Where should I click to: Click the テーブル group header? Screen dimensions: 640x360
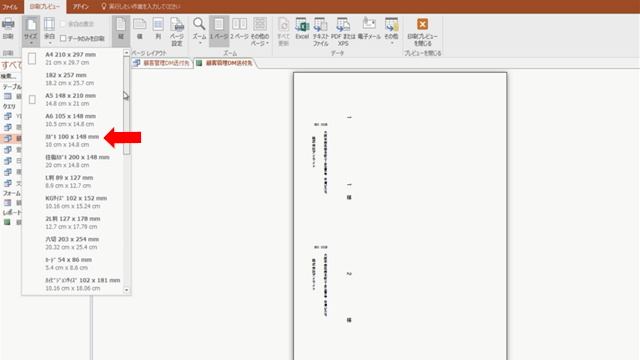pyautogui.click(x=11, y=87)
